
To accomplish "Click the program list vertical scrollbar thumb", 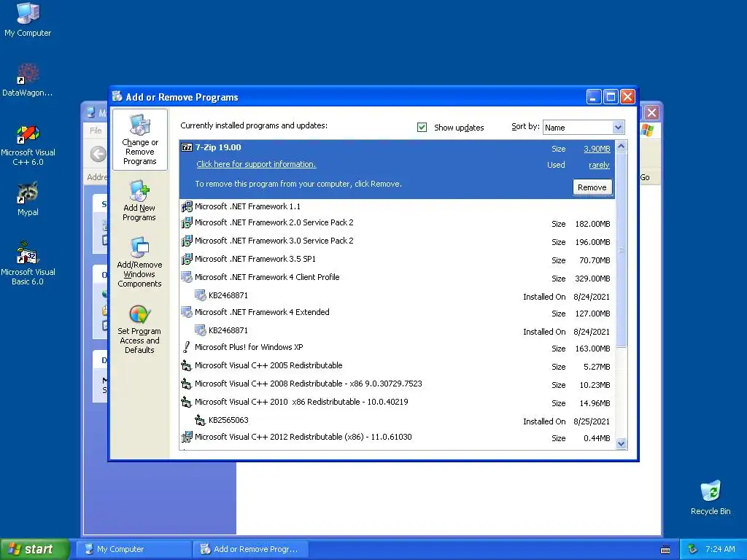I will pos(622,250).
